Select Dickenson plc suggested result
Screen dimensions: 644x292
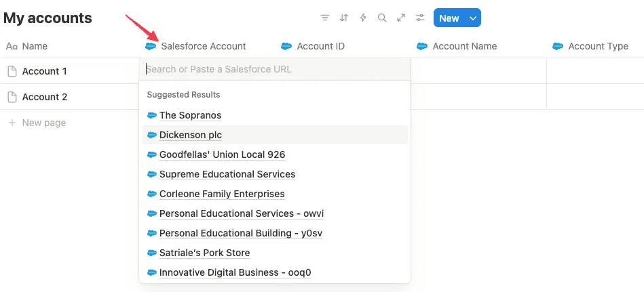275,135
